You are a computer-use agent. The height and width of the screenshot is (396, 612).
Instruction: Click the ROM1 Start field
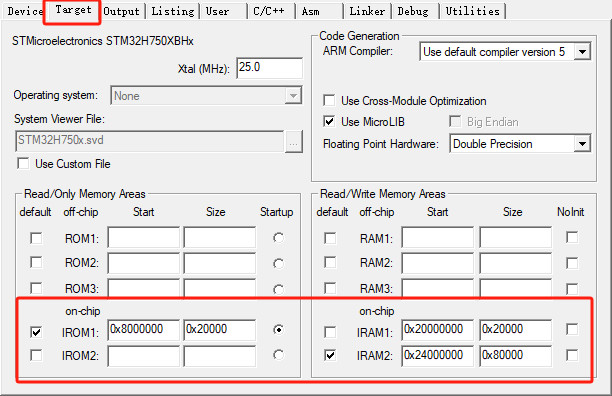[143, 237]
